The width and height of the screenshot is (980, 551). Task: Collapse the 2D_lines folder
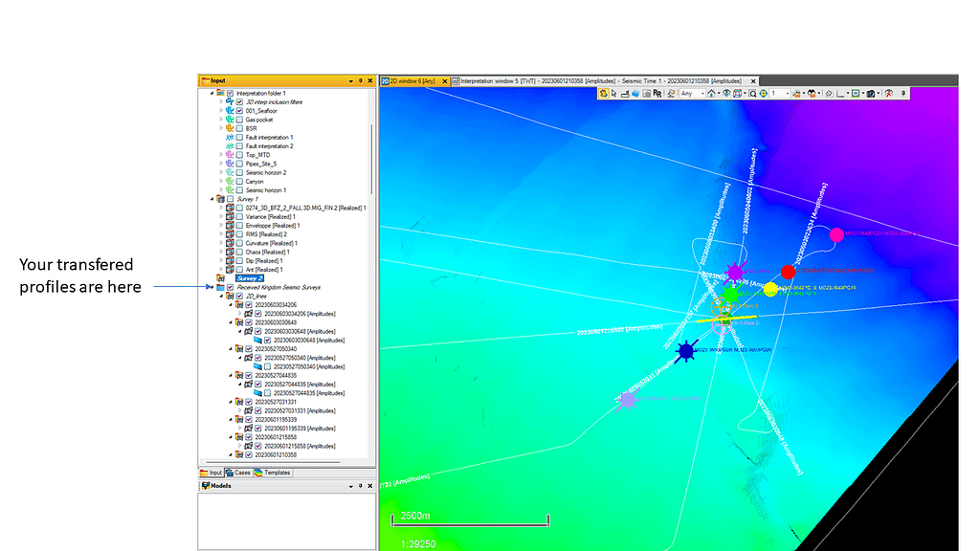click(x=221, y=297)
